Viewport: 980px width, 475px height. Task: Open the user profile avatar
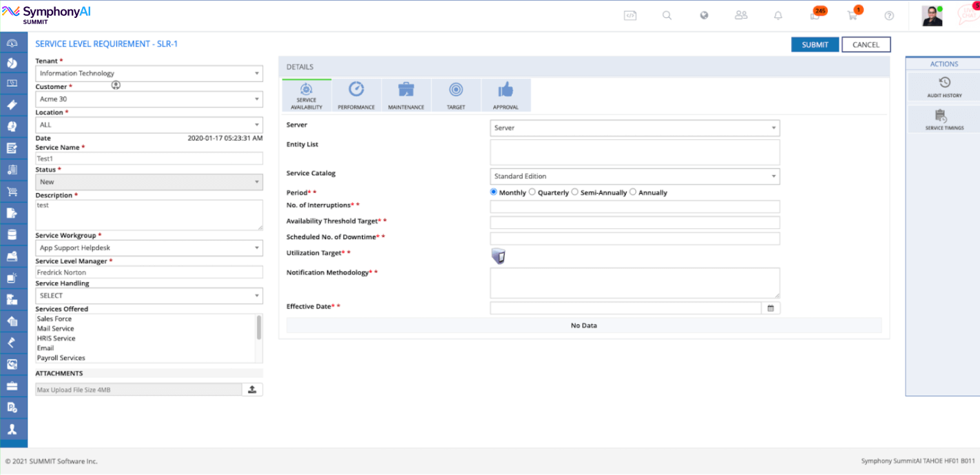[x=932, y=16]
